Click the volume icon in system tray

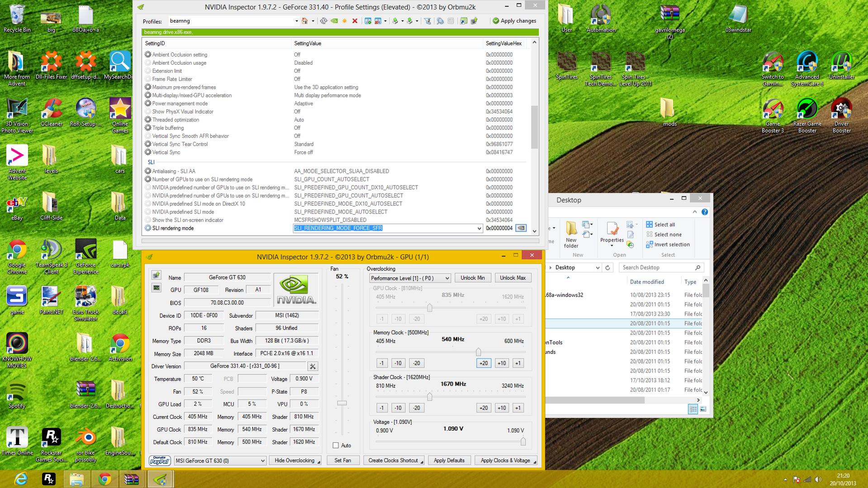pos(818,479)
